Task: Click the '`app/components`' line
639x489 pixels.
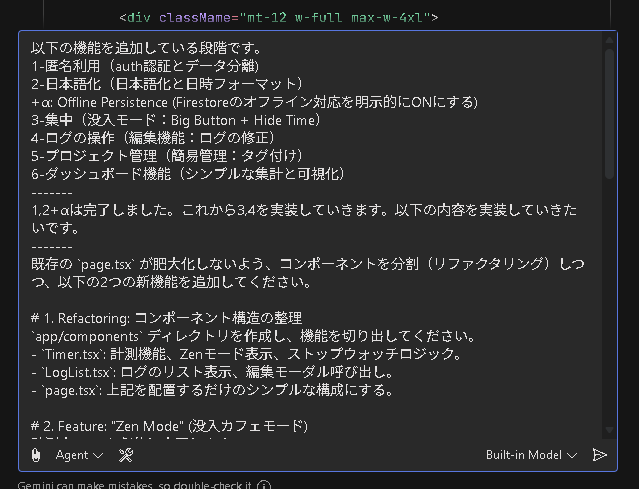Action: (253, 336)
